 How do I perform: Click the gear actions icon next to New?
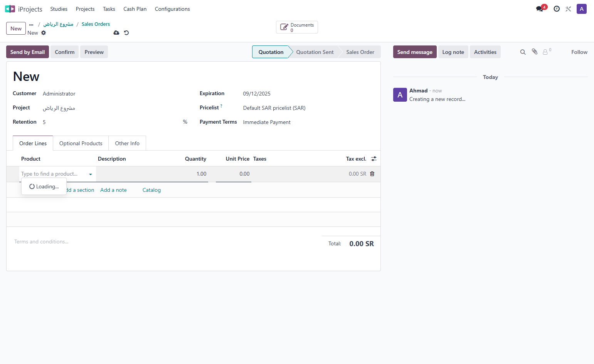[44, 33]
